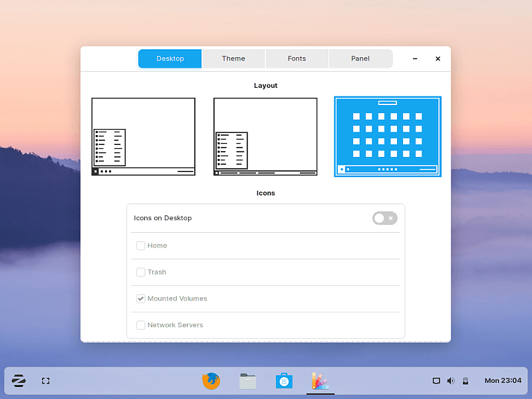
Task: Open the Software store from the taskbar
Action: (x=284, y=380)
